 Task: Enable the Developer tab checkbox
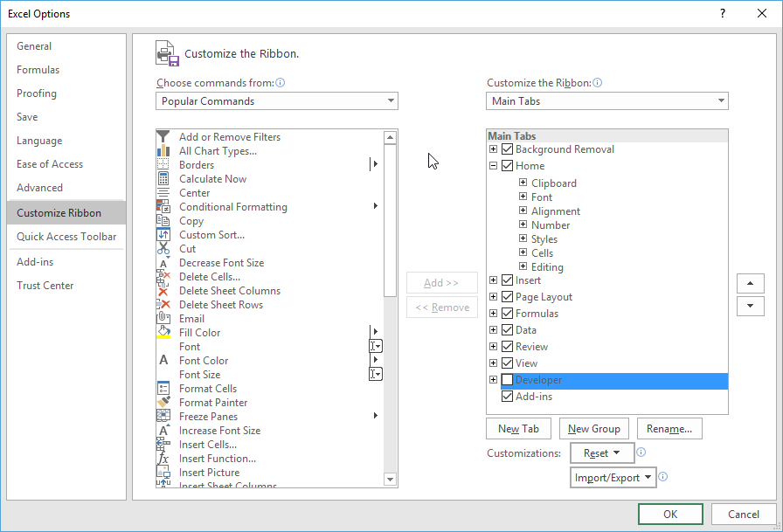pos(507,380)
